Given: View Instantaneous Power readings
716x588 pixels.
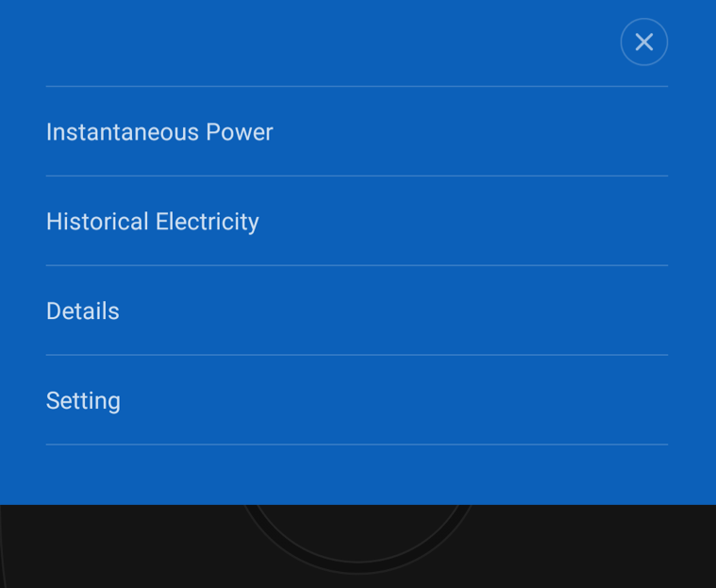Looking at the screenshot, I should point(159,132).
